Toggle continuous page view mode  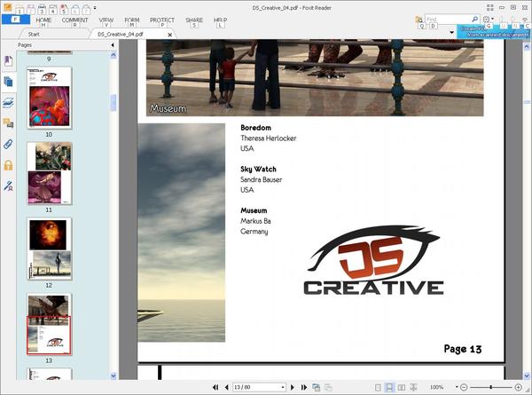(389, 387)
